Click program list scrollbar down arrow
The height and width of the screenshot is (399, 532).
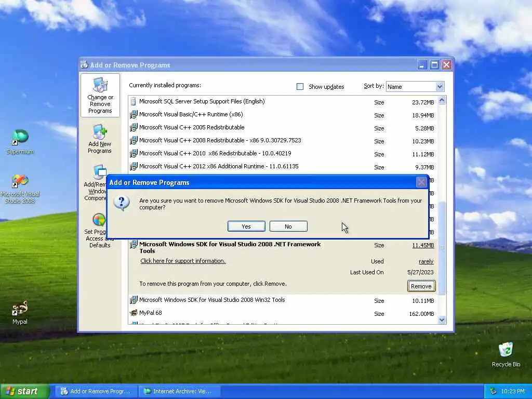tap(442, 320)
